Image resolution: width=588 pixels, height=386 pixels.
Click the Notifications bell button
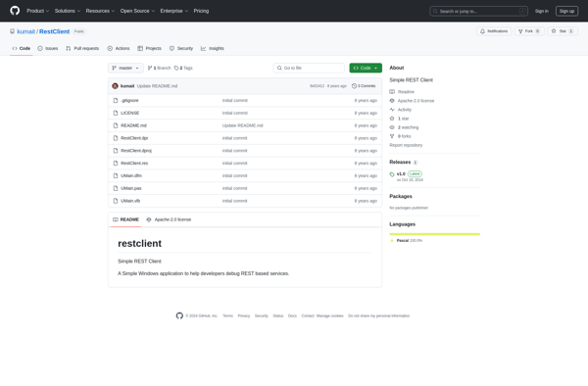click(494, 31)
